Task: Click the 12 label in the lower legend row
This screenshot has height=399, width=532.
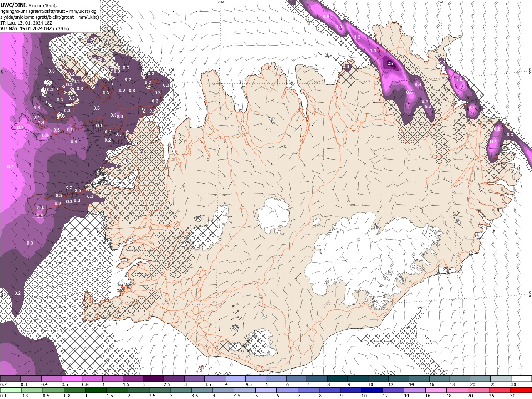Action: point(385,396)
